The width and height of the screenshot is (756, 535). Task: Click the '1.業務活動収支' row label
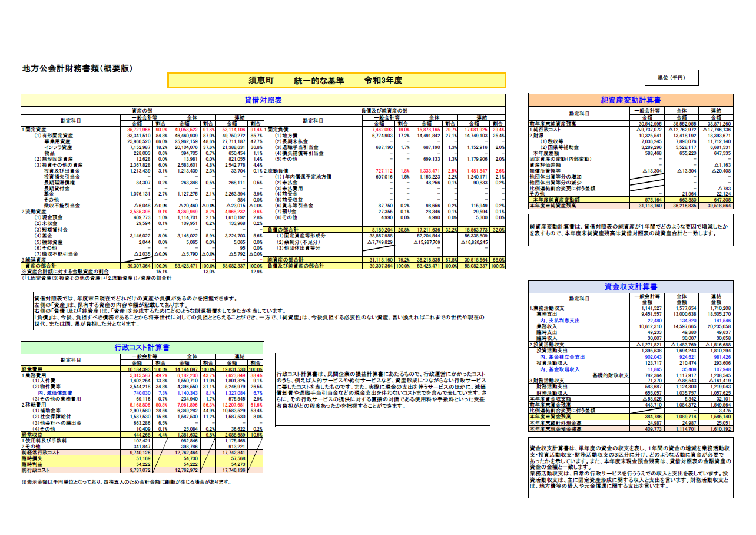[548, 308]
